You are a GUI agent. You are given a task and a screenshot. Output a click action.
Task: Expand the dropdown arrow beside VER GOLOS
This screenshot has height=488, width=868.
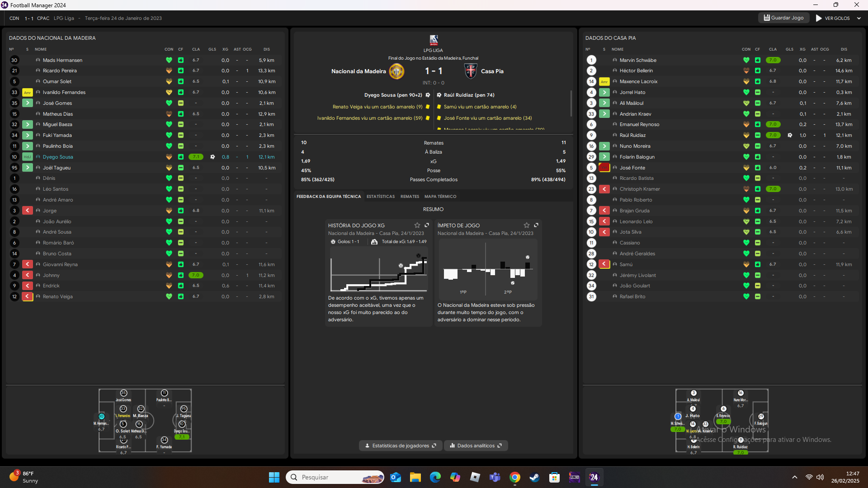[859, 18]
